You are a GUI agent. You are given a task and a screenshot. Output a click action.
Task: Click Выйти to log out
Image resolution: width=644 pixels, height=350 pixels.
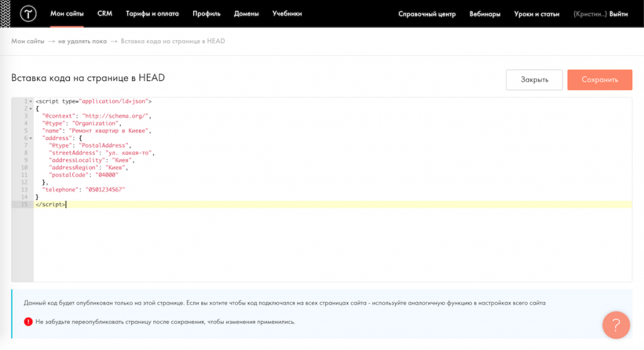click(x=619, y=14)
